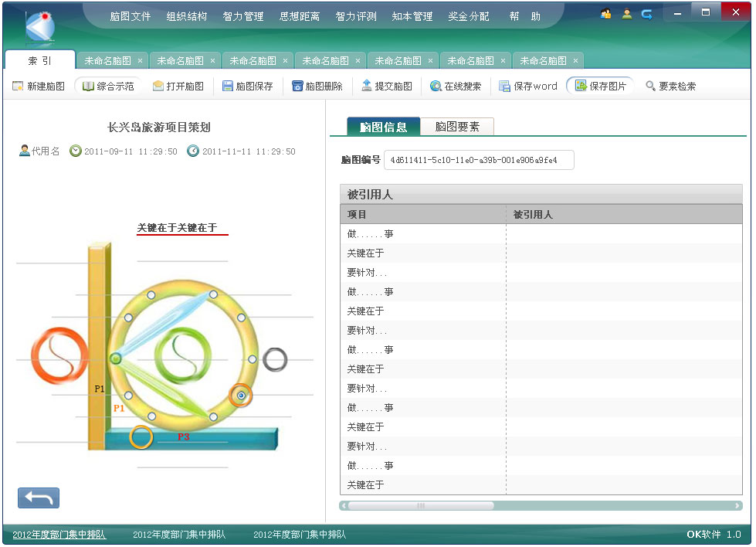Switch to the 索 引 tab
This screenshot has height=547, width=756.
coord(40,61)
